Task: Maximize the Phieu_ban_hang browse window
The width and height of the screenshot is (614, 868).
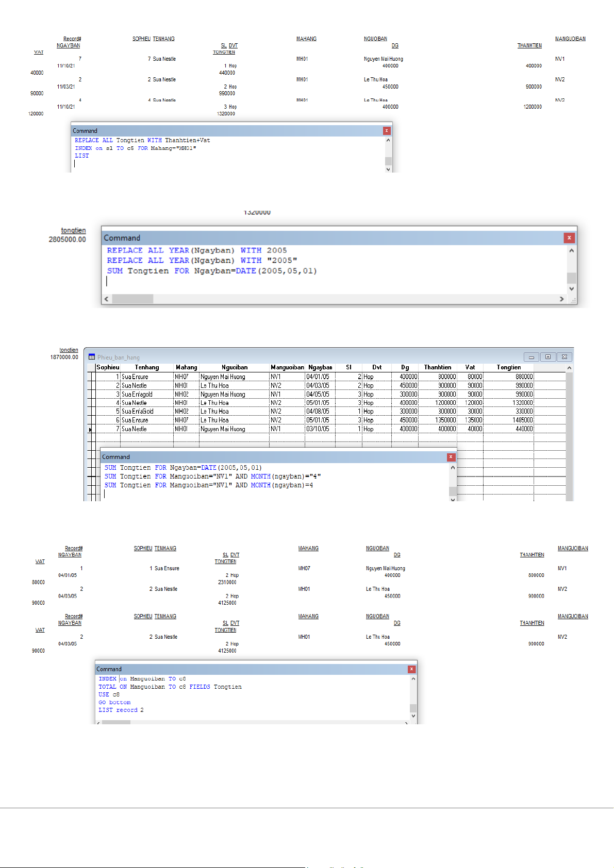Action: point(548,357)
